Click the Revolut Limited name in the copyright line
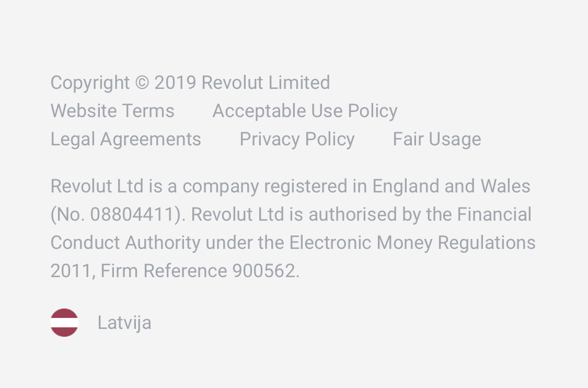Viewport: 588px width, 388px height. (266, 83)
